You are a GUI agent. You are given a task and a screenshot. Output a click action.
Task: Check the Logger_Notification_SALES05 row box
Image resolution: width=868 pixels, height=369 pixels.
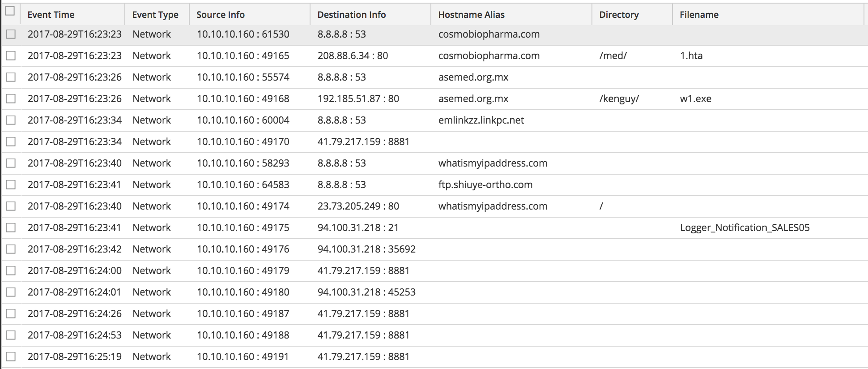[x=11, y=227]
